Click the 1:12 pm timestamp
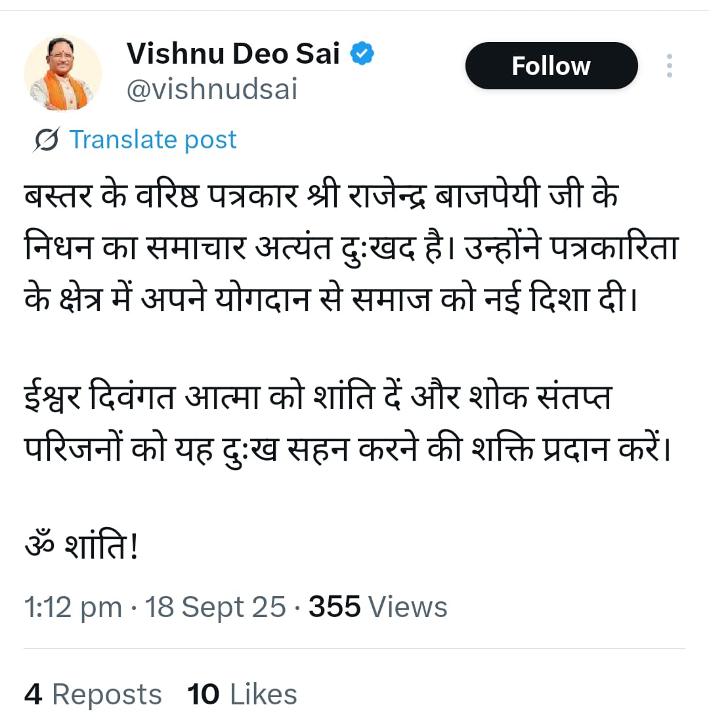 (73, 607)
